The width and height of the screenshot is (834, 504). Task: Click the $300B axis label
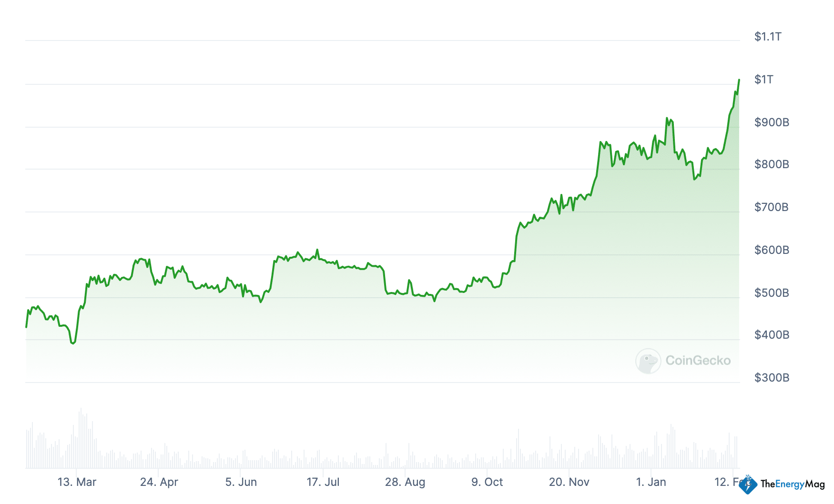click(x=772, y=378)
